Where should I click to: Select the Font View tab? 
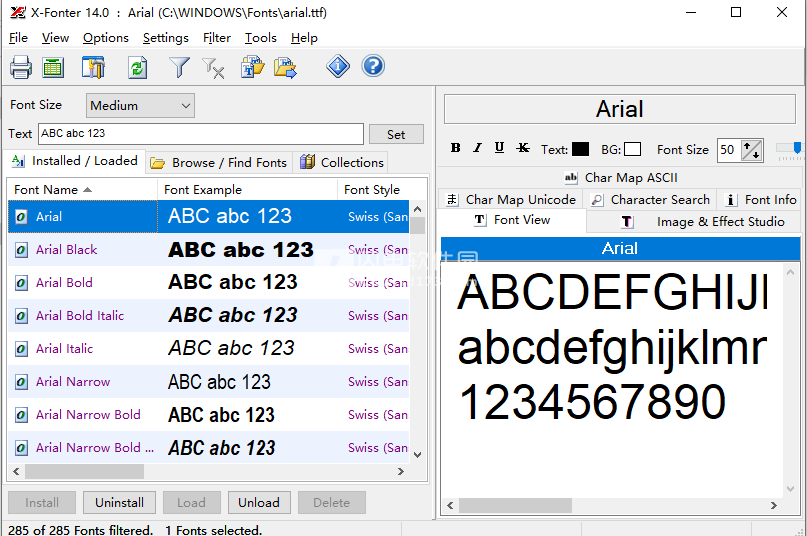[x=512, y=220]
